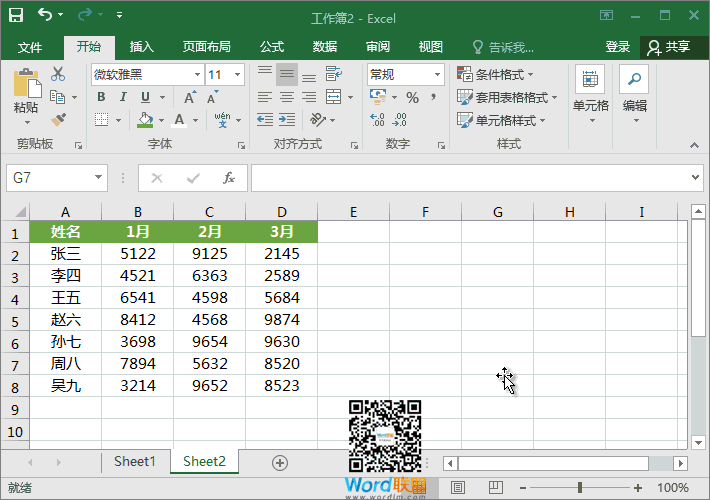Open the font name dropdown 微软雅黑
This screenshot has height=500, width=710.
coord(197,74)
